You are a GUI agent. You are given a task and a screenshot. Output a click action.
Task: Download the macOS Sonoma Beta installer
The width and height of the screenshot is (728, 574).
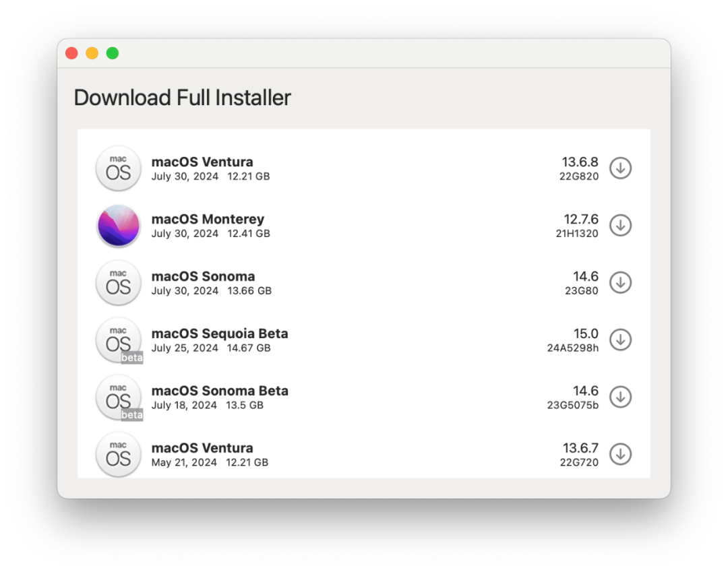620,397
